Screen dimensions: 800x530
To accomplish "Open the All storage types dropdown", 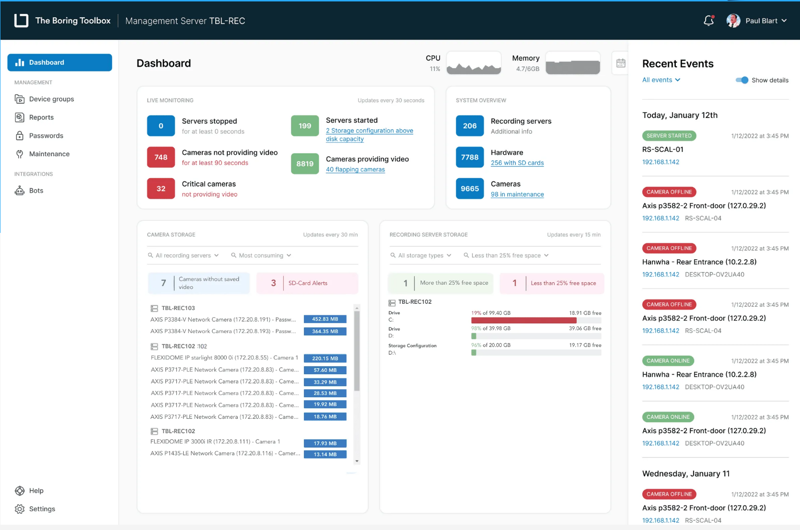I will (421, 256).
